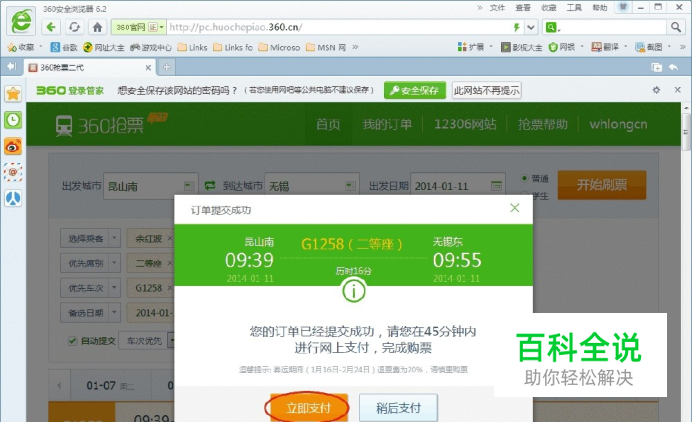Reload the page with the refresh icon
This screenshot has width=692, height=422.
point(74,27)
